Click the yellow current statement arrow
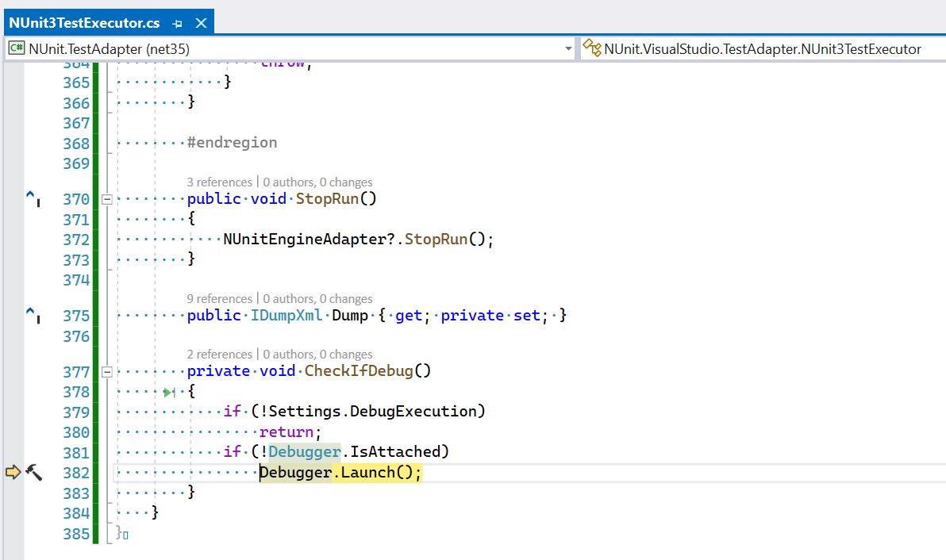The height and width of the screenshot is (560, 946). pyautogui.click(x=12, y=473)
